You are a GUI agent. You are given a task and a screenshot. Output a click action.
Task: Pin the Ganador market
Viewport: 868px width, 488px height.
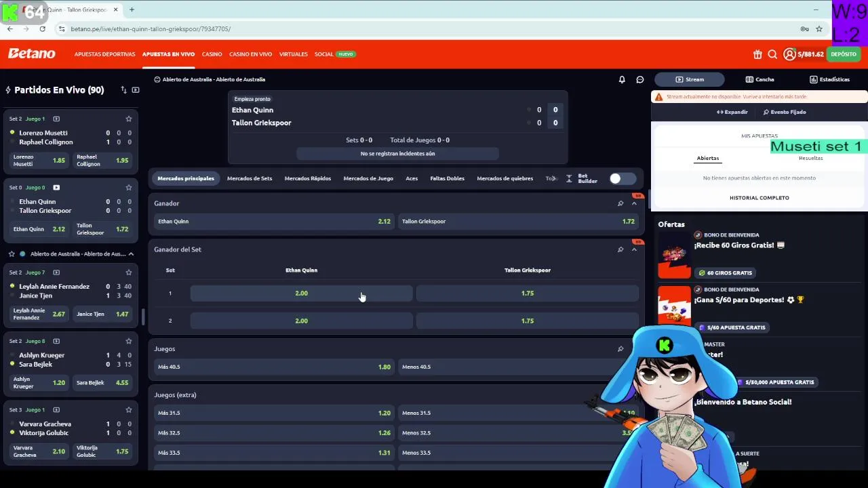pos(620,203)
